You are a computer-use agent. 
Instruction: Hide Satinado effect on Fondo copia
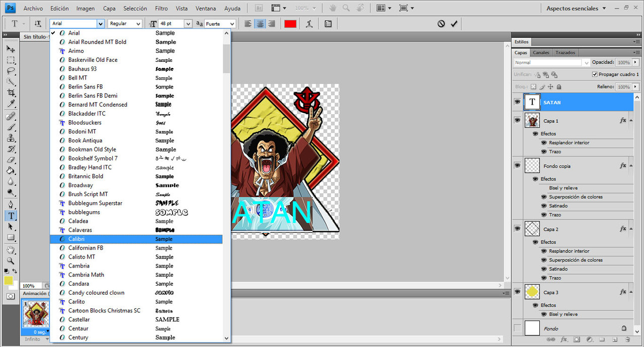pyautogui.click(x=544, y=206)
